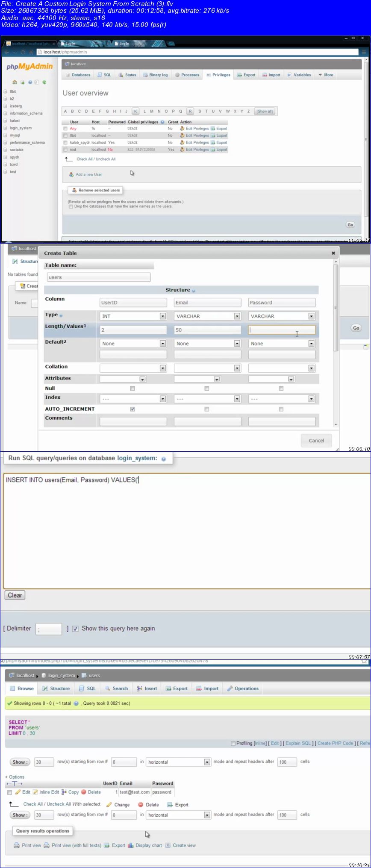Click the Explain SQL link
The height and width of the screenshot is (868, 371).
298,743
